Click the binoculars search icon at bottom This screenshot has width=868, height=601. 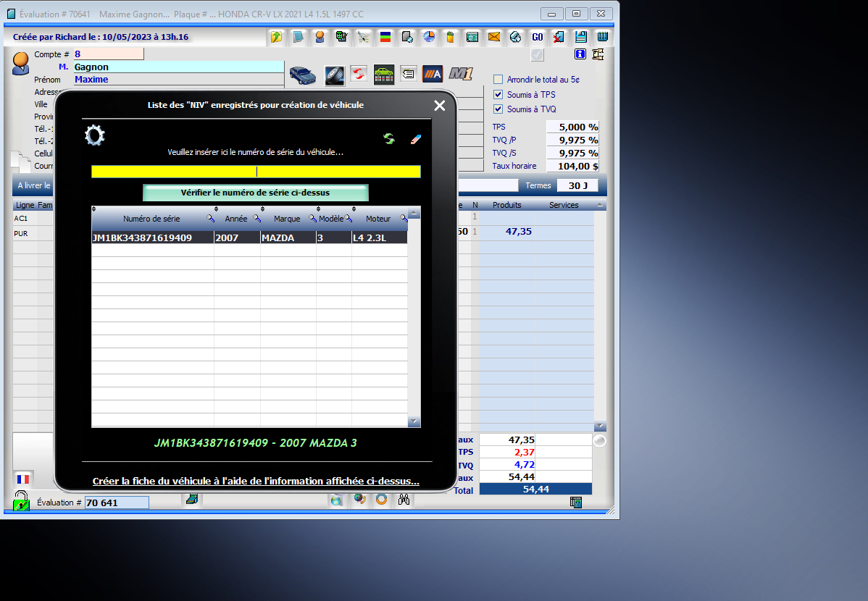coord(404,500)
